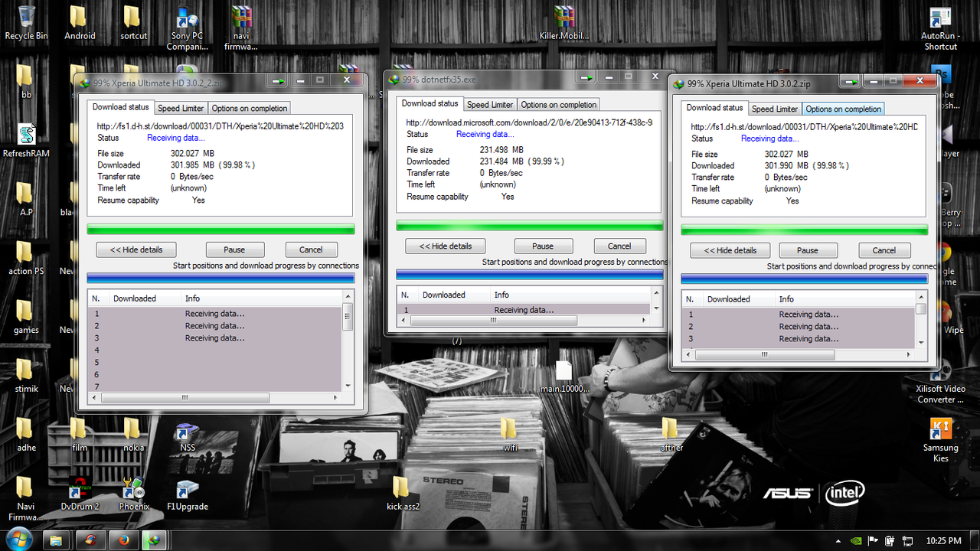
Task: Open the adhe folder icon
Action: pos(26,435)
